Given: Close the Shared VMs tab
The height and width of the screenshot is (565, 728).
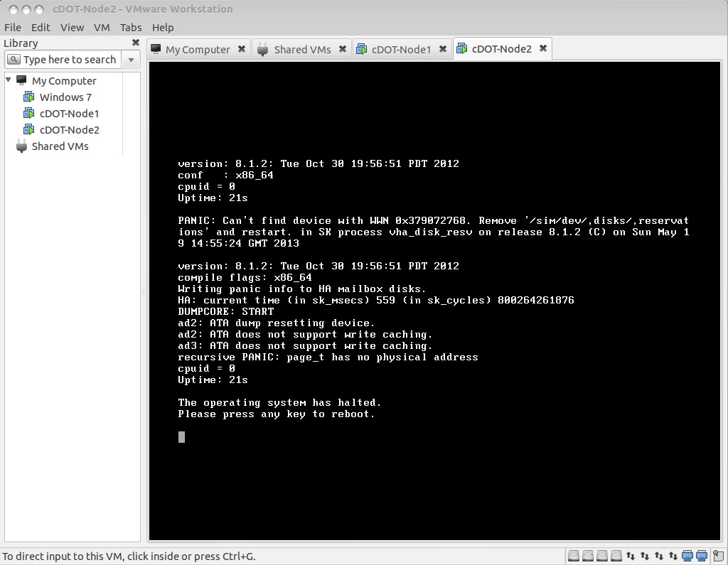Looking at the screenshot, I should point(342,49).
